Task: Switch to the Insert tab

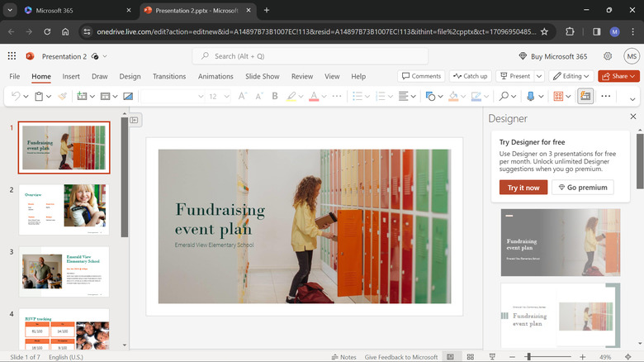Action: 71,76
